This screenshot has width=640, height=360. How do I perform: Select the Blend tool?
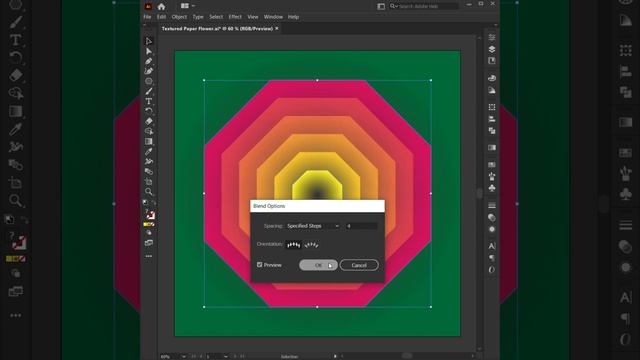tap(149, 171)
